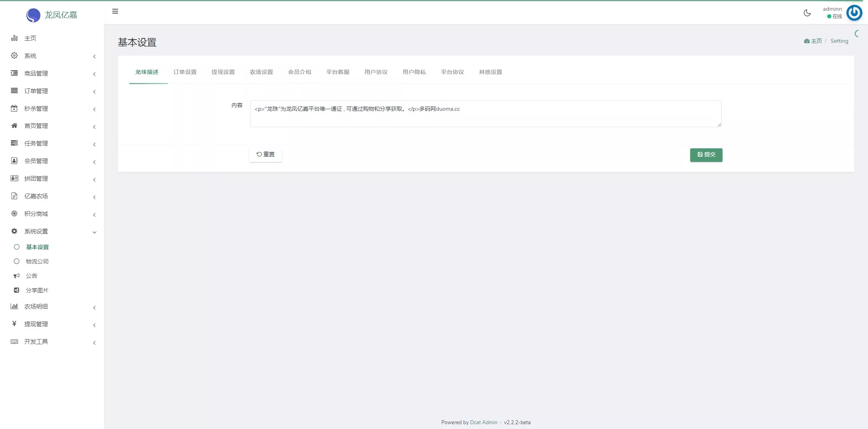Click the 秒杀管理 calendar icon
The image size is (868, 429).
click(x=14, y=108)
